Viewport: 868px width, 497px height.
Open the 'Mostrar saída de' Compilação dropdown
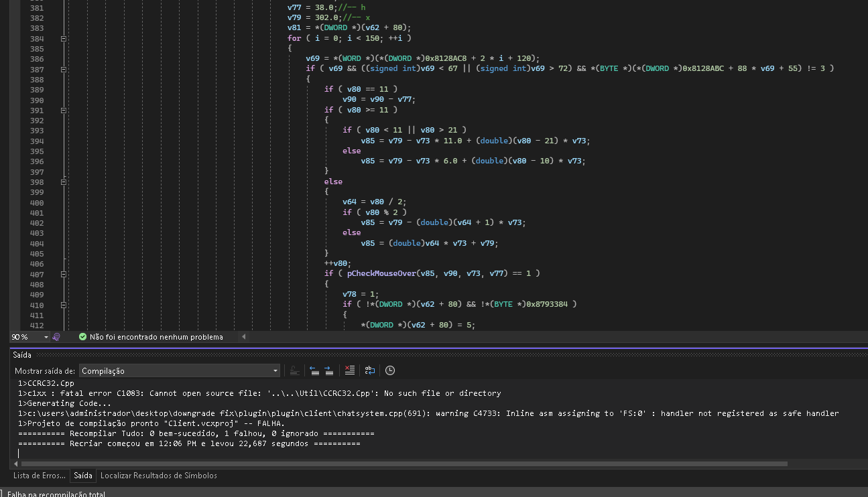(x=180, y=370)
